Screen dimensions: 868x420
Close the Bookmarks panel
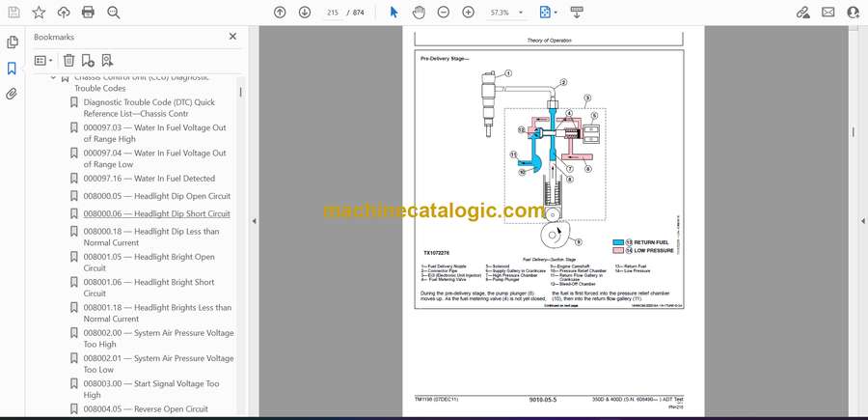pyautogui.click(x=232, y=37)
